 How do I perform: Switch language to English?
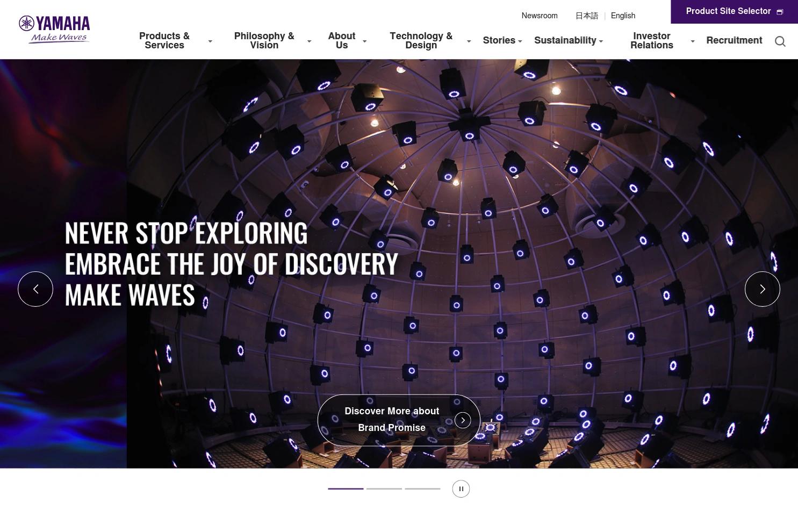tap(623, 16)
